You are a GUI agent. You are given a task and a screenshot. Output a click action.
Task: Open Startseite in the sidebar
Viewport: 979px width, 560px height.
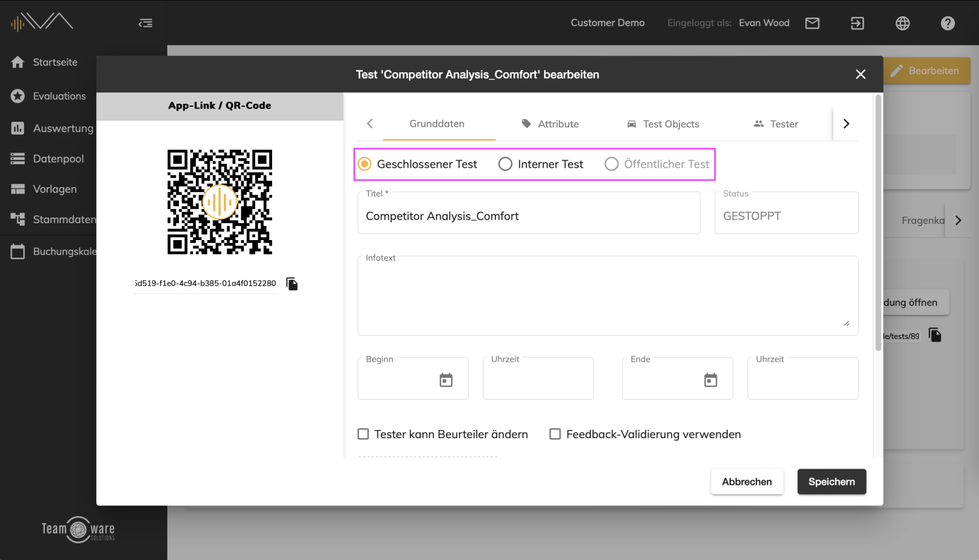(x=55, y=62)
